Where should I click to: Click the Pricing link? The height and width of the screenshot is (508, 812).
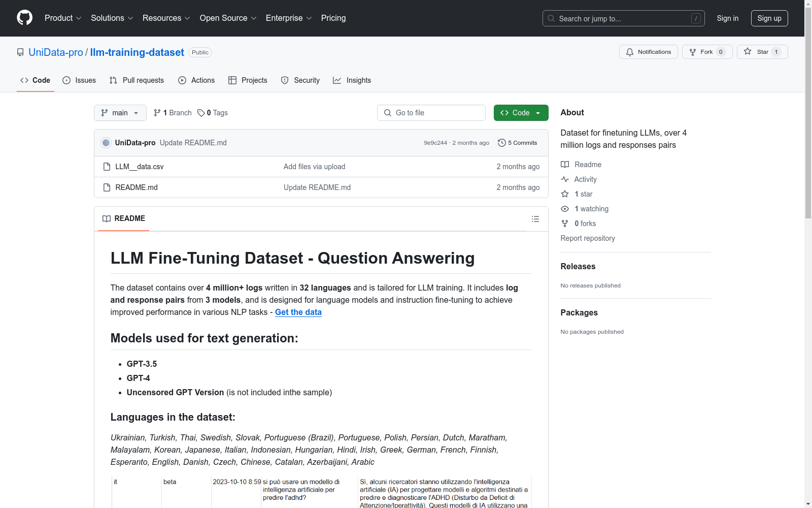333,18
